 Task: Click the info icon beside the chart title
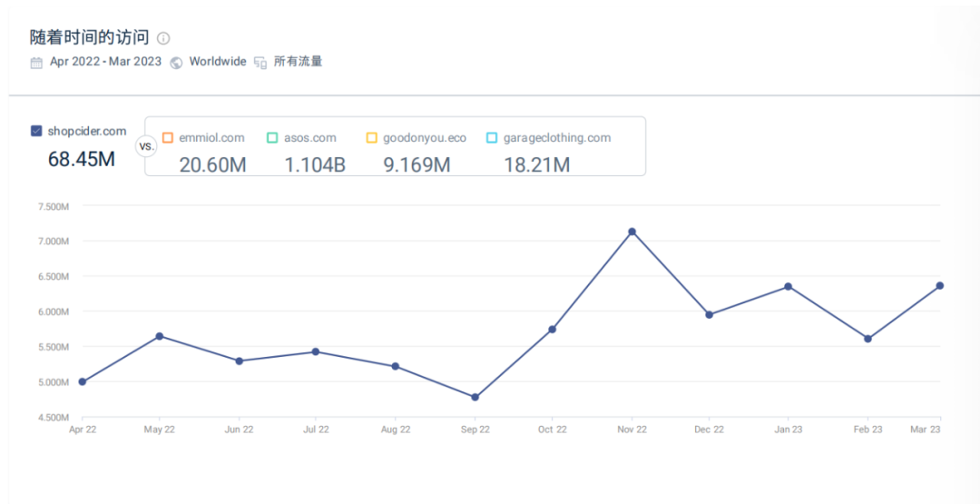[163, 38]
